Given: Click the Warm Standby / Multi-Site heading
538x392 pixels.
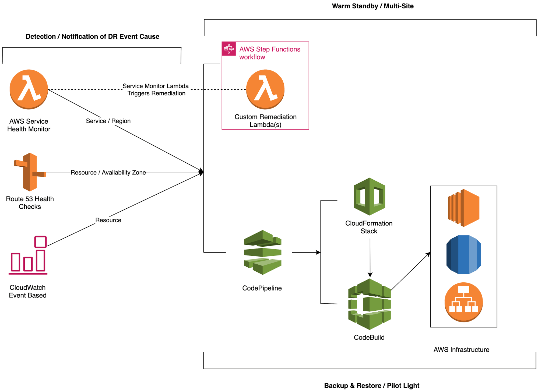Looking at the screenshot, I should pos(373,6).
